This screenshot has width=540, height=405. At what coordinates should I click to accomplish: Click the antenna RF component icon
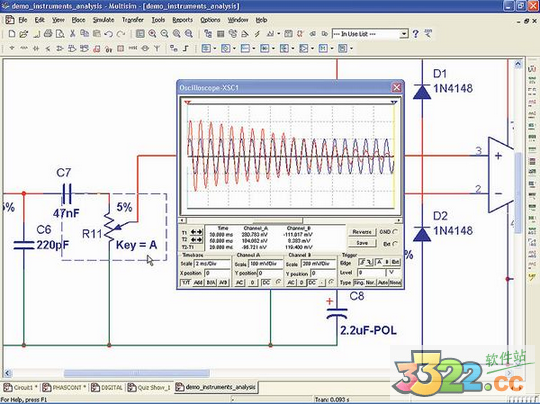pyautogui.click(x=157, y=49)
